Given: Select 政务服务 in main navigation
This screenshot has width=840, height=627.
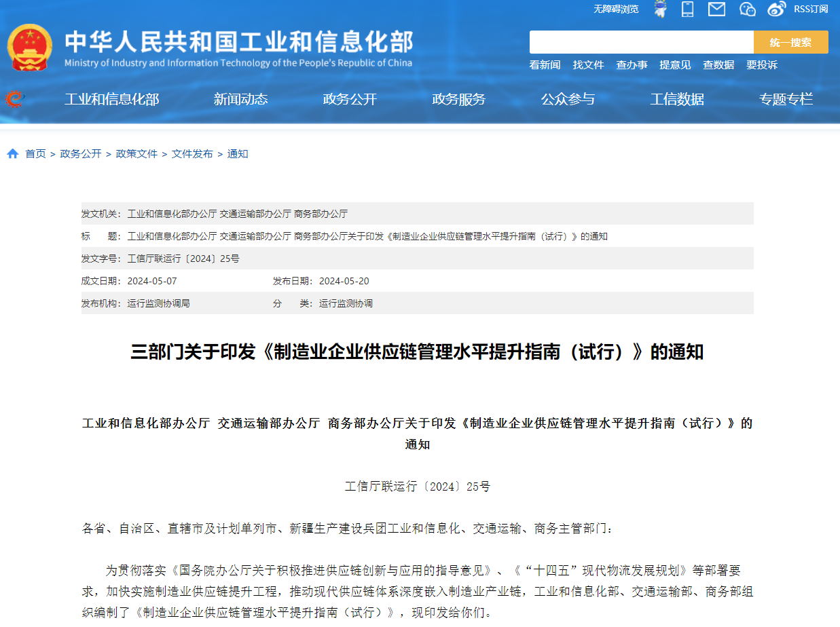Looking at the screenshot, I should pos(459,99).
